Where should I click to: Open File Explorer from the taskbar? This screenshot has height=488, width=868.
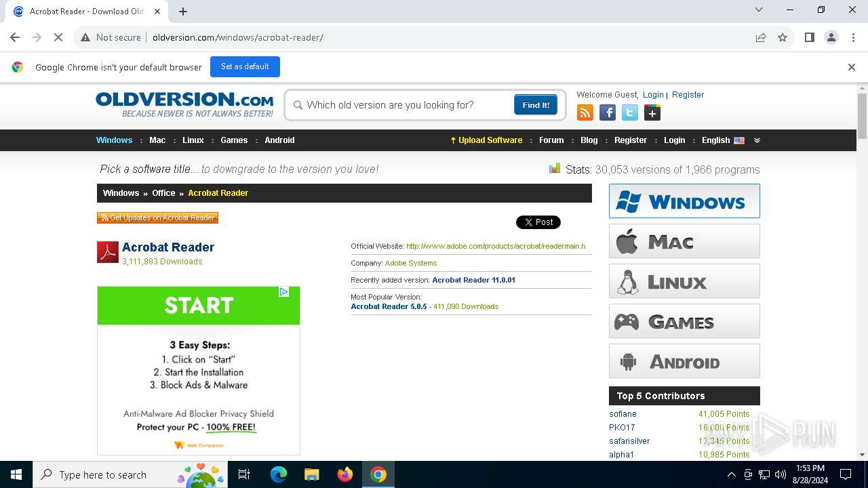311,474
